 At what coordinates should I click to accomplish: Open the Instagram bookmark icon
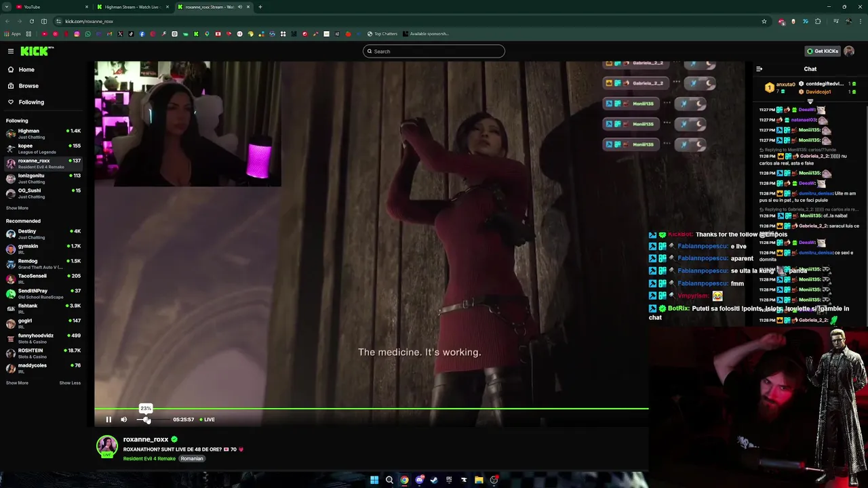tap(77, 34)
